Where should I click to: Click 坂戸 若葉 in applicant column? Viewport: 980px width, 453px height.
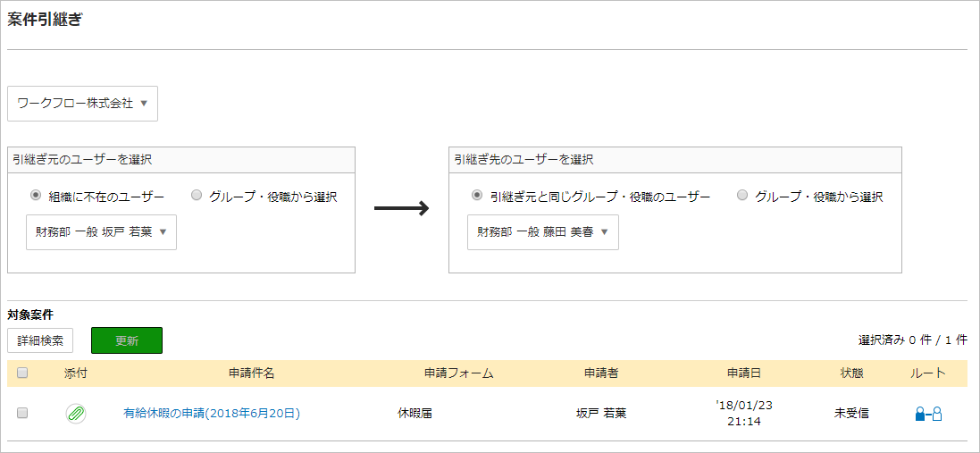pyautogui.click(x=601, y=413)
